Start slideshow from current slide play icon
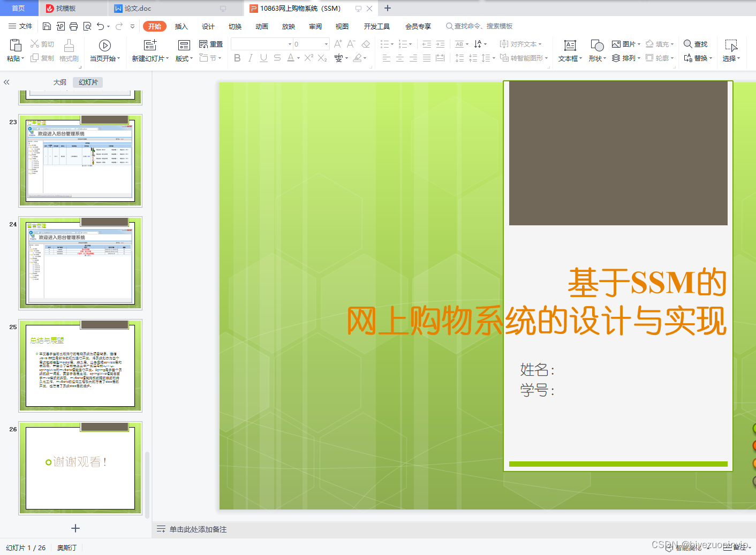The height and width of the screenshot is (555, 756). pos(105,45)
